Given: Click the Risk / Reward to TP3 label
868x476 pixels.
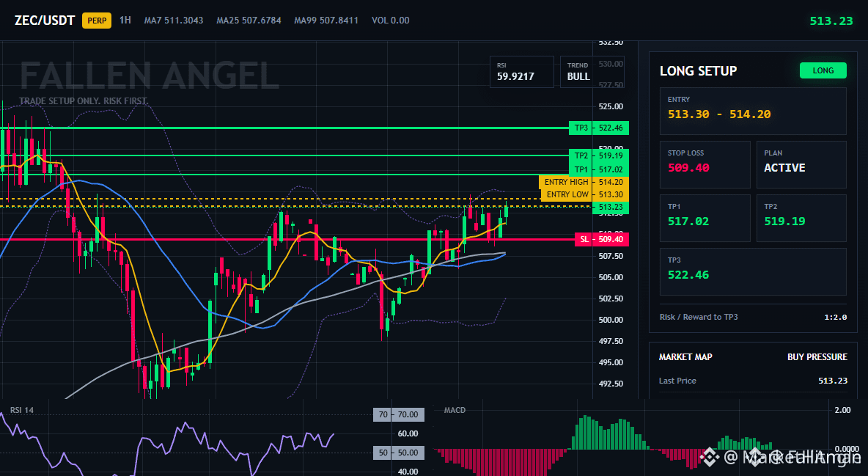Looking at the screenshot, I should [699, 317].
